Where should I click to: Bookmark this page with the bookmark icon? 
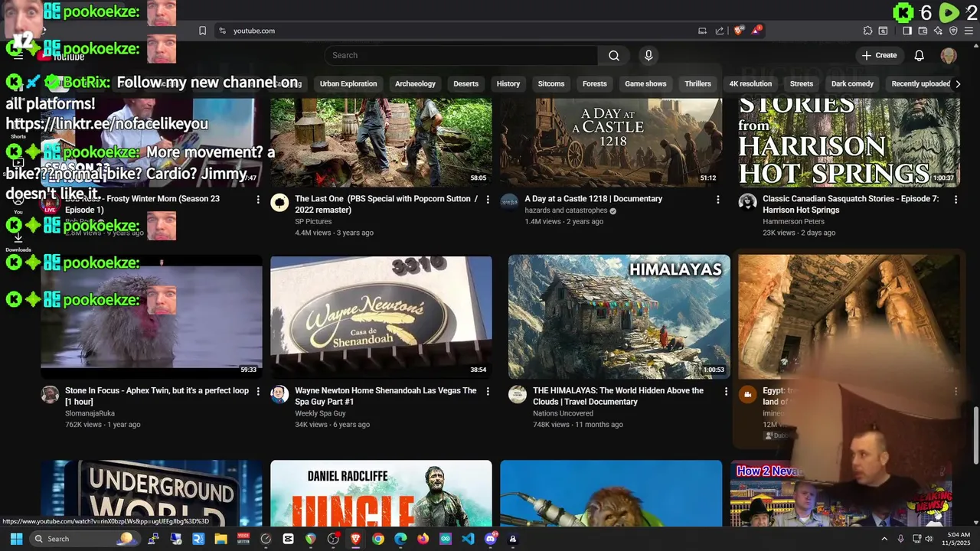pyautogui.click(x=202, y=31)
